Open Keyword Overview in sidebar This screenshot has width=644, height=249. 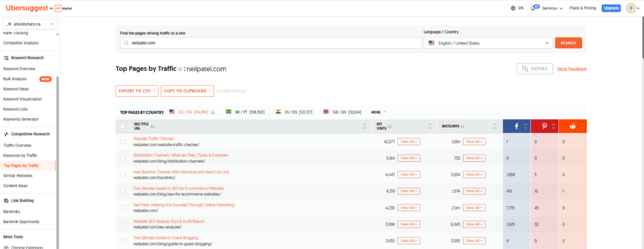[x=20, y=69]
